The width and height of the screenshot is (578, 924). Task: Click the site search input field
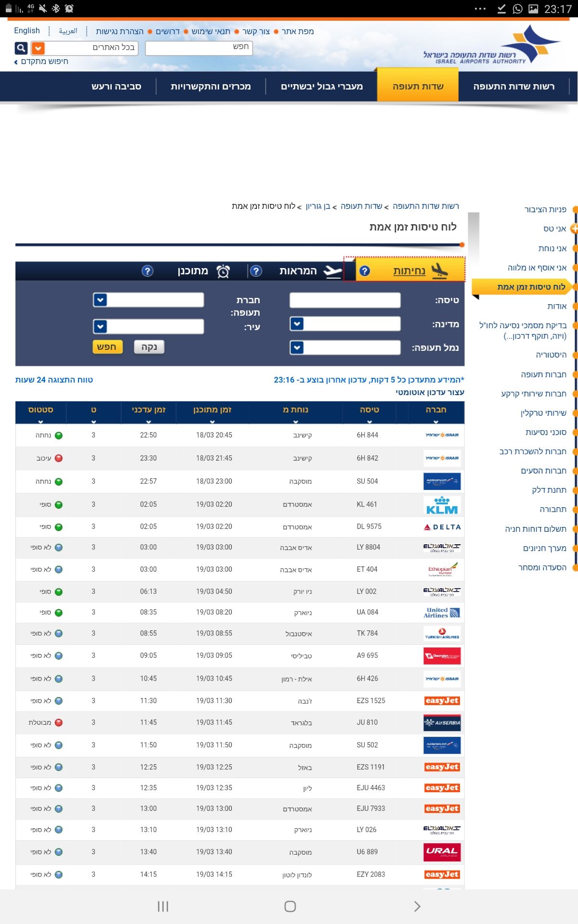point(199,48)
